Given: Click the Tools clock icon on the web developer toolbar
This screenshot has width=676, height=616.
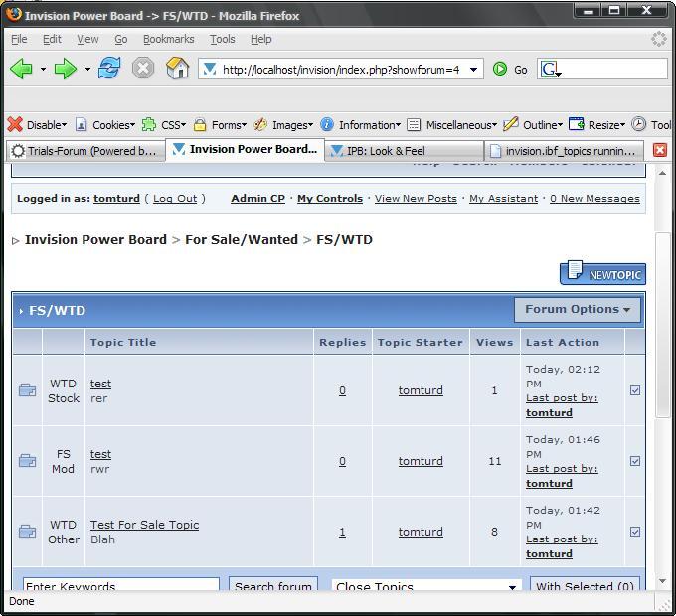Looking at the screenshot, I should coord(639,124).
